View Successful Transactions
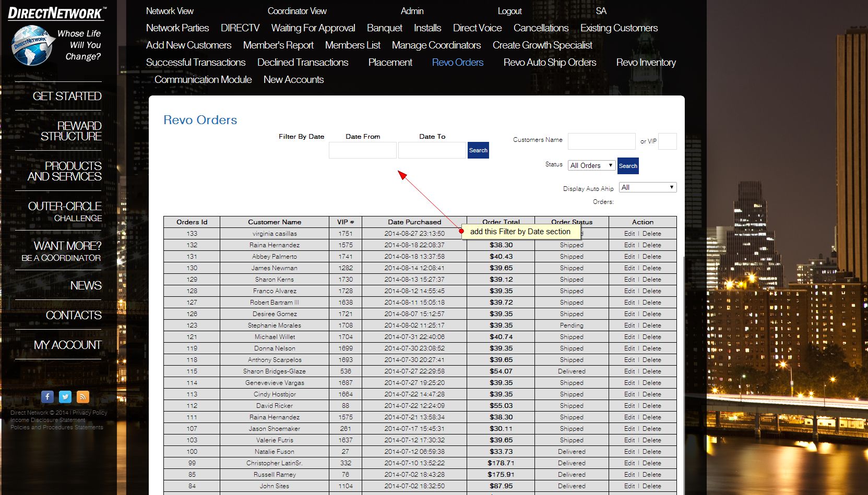The height and width of the screenshot is (495, 868). tap(196, 63)
